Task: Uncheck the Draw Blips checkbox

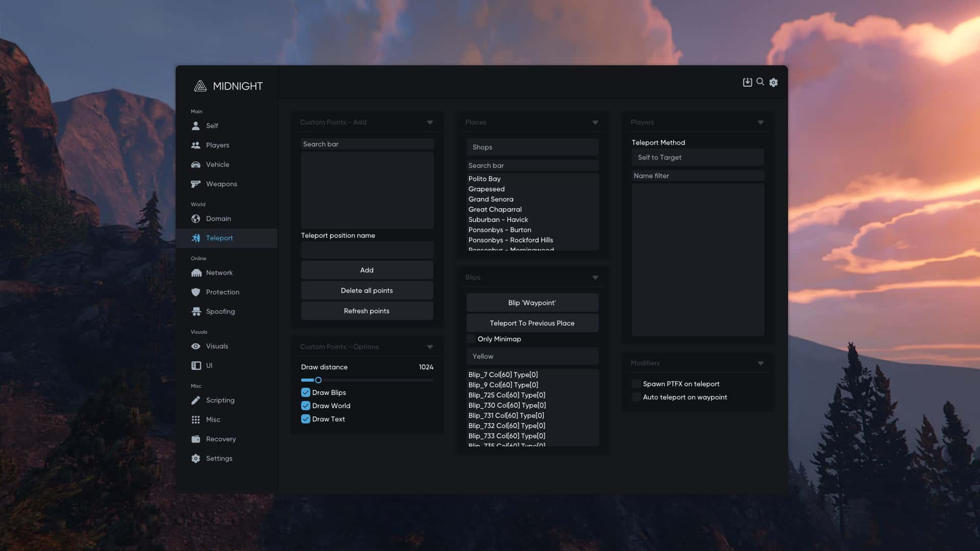Action: coord(306,392)
